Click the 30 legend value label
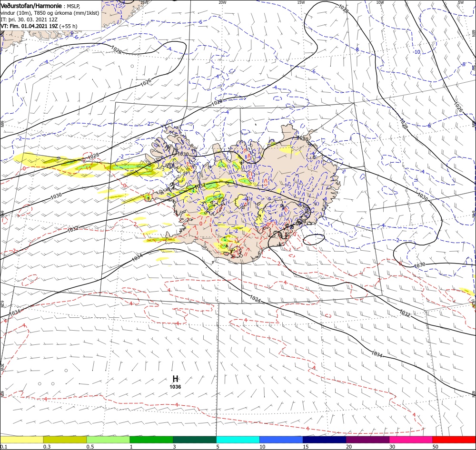476x450 pixels. pyautogui.click(x=392, y=447)
